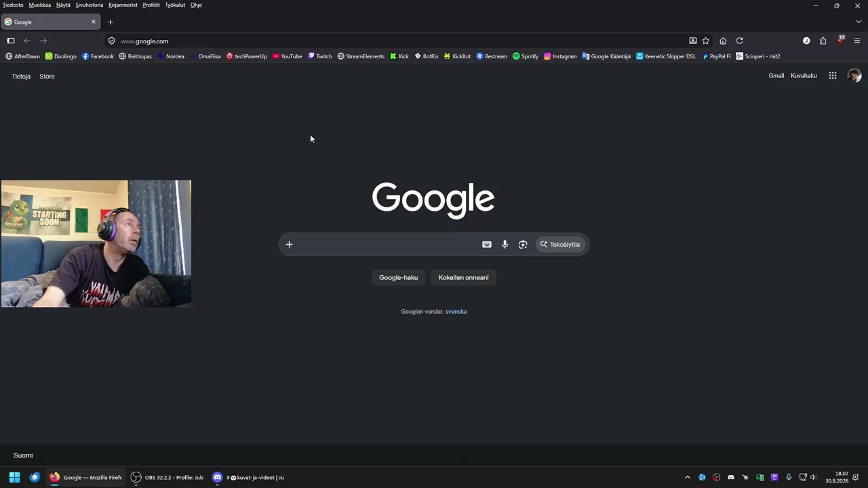Screen dimensions: 868x488
Task: Click the Discord tray icon
Action: coord(731,477)
